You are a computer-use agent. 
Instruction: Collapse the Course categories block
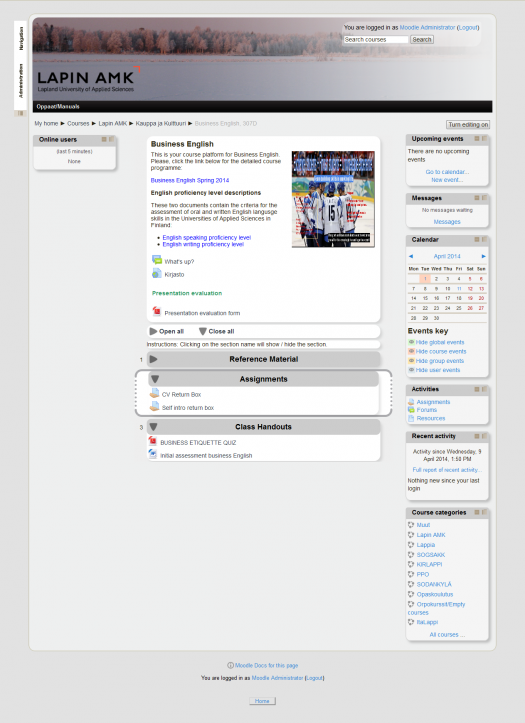tap(477, 512)
